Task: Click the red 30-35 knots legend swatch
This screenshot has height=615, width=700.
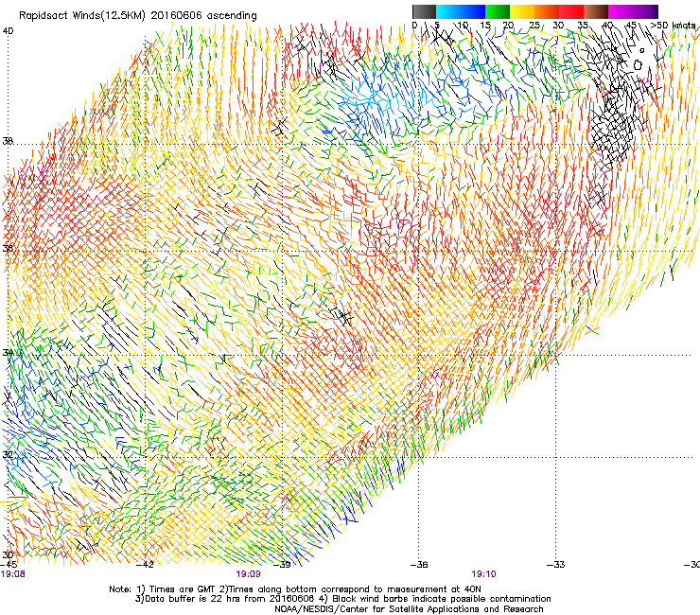Action: [x=571, y=11]
